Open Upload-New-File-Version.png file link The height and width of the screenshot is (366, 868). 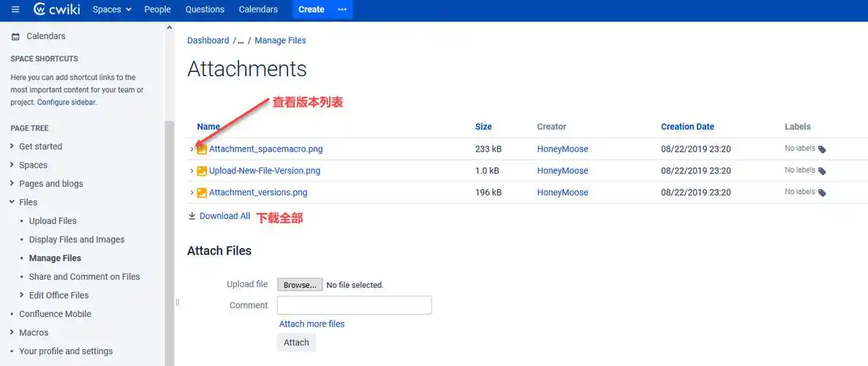click(265, 171)
